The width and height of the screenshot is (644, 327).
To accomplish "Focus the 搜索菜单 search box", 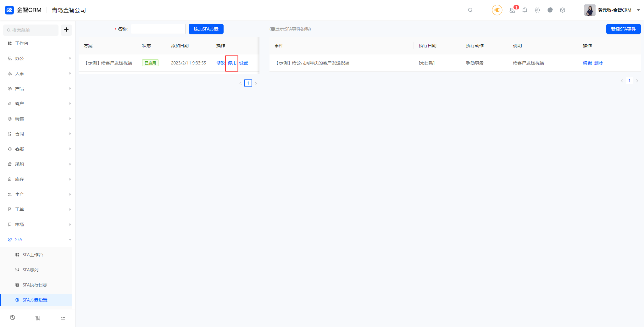I will click(31, 30).
